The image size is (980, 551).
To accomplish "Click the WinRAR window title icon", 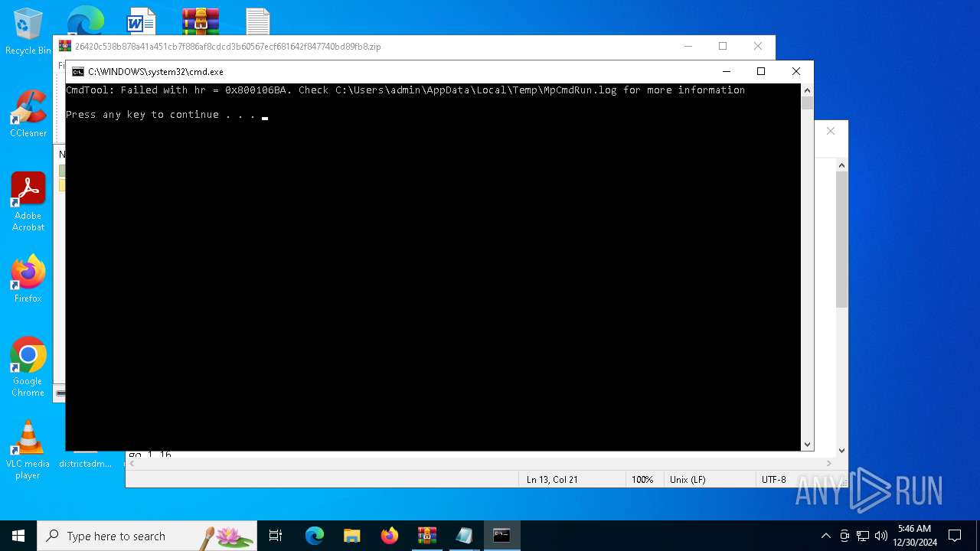I will point(65,46).
